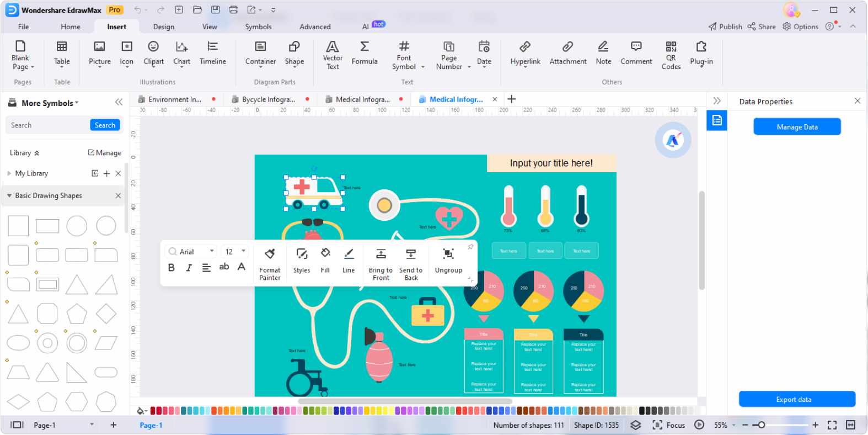Viewport: 868px width, 435px height.
Task: Open the Page Number dropdown
Action: tap(469, 67)
